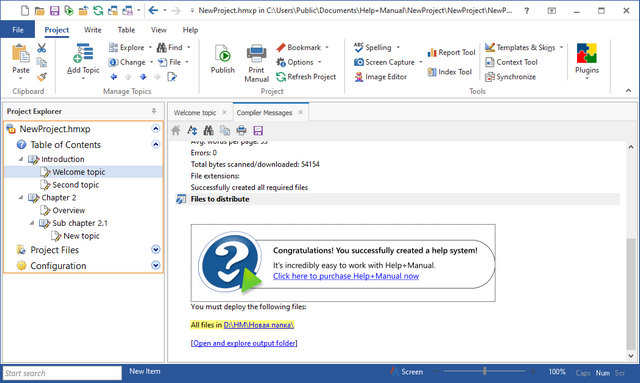The width and height of the screenshot is (640, 383).
Task: Click Refresh Project in the ribbon
Action: pyautogui.click(x=306, y=77)
